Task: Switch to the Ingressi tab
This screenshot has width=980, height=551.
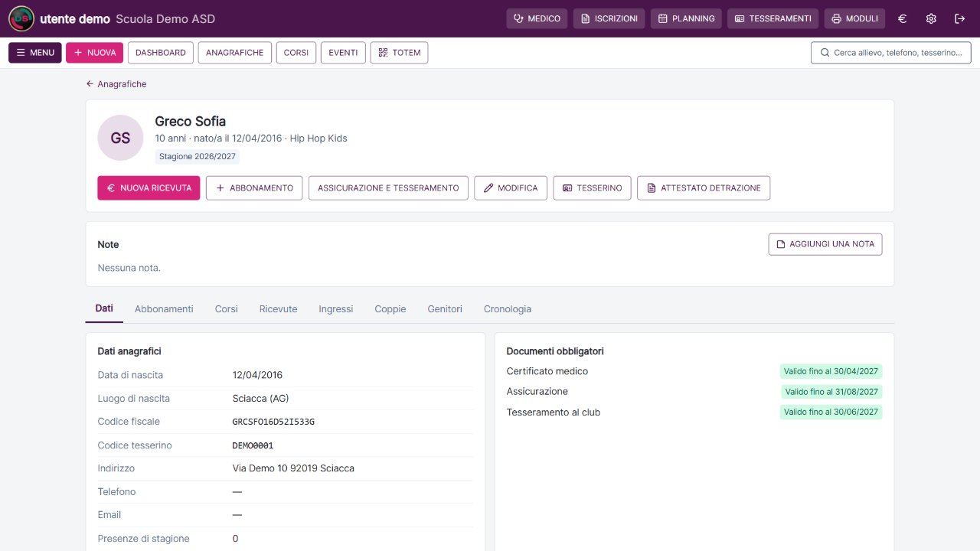Action: pyautogui.click(x=336, y=309)
